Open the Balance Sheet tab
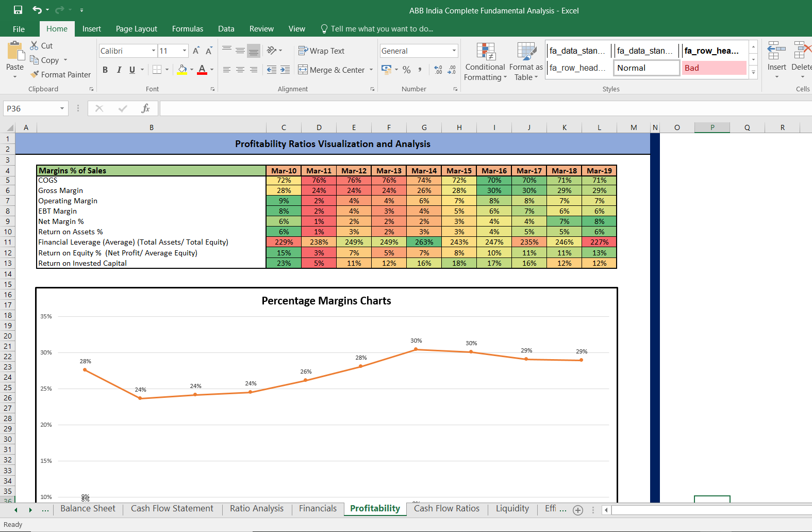 pos(88,509)
